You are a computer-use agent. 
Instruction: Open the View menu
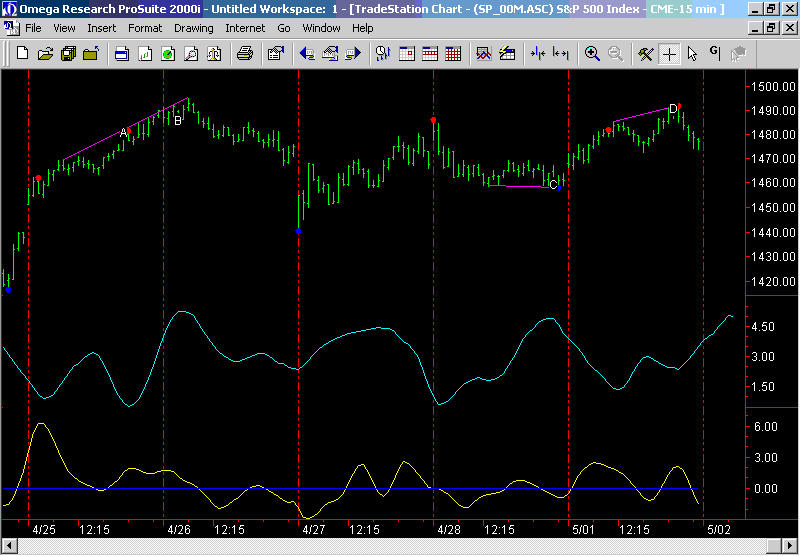[64, 28]
